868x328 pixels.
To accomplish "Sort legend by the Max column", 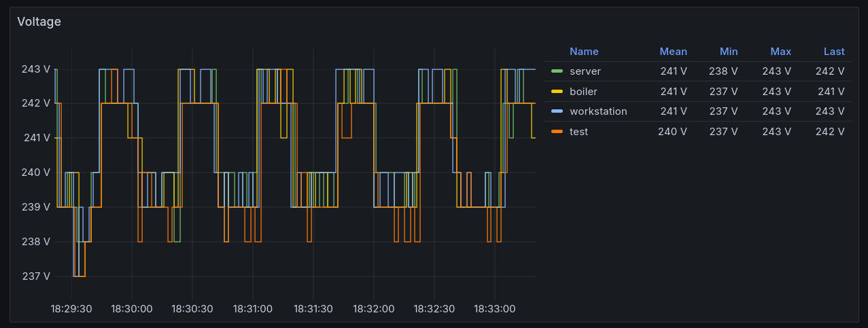I will coord(780,52).
